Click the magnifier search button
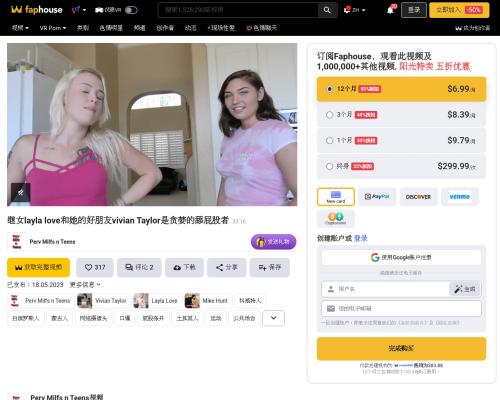Viewport: 500px width, 400px height. (x=327, y=10)
